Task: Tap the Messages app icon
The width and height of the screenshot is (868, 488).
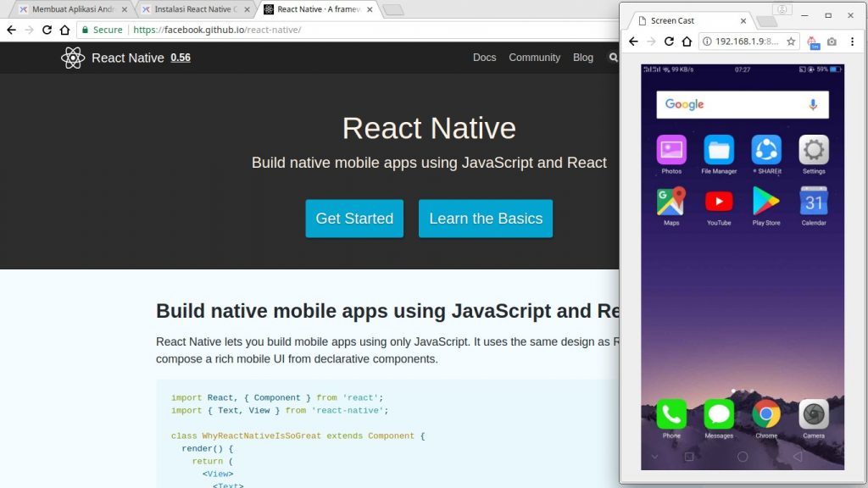Action: [x=719, y=414]
